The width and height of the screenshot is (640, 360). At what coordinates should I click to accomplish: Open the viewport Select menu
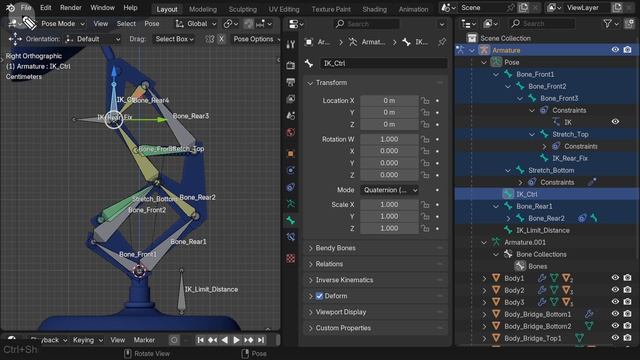tap(126, 24)
